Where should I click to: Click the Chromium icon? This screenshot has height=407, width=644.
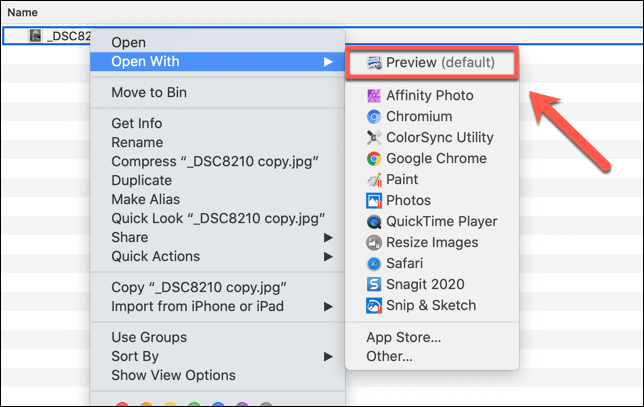coord(374,117)
